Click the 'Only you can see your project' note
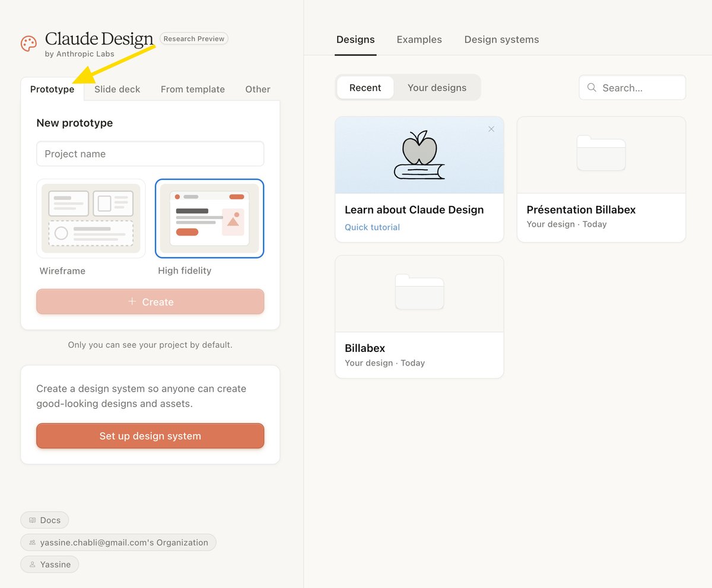Image resolution: width=712 pixels, height=588 pixels. (150, 345)
